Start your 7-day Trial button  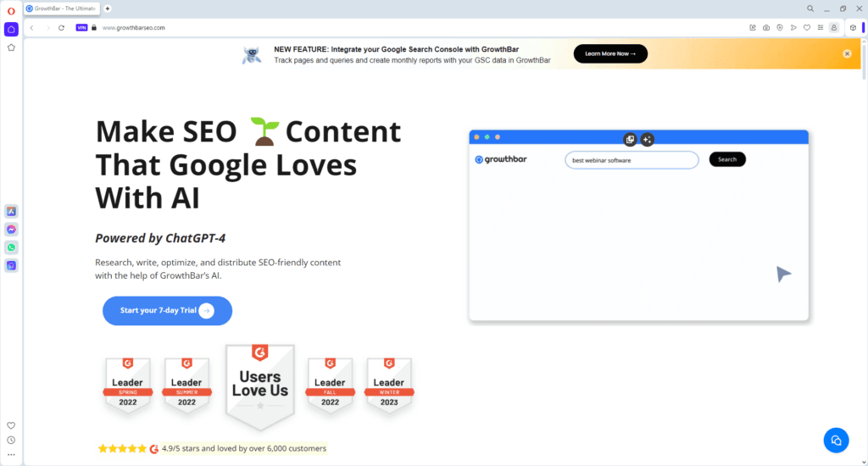(167, 310)
